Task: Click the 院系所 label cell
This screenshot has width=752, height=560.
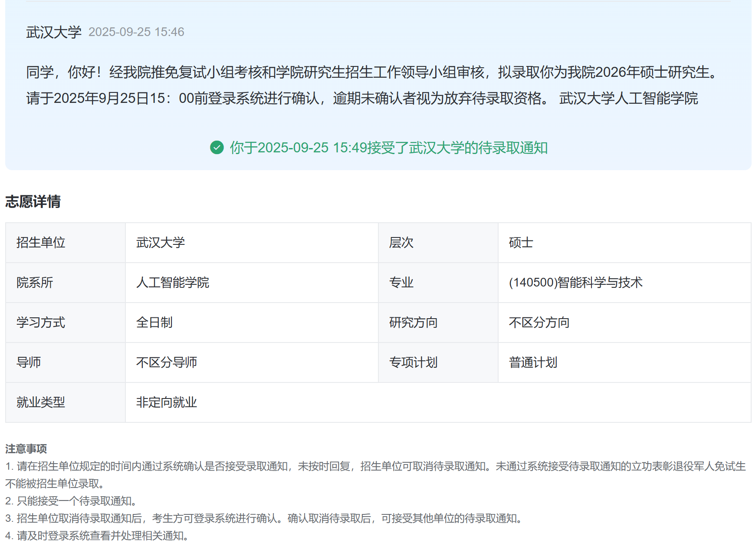Action: (x=66, y=283)
